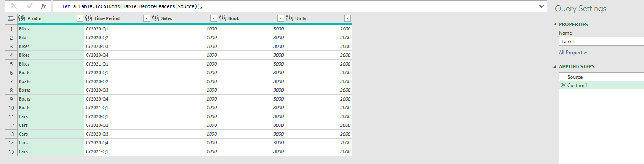
Task: Open the Book column filter dropdown
Action: [280, 18]
